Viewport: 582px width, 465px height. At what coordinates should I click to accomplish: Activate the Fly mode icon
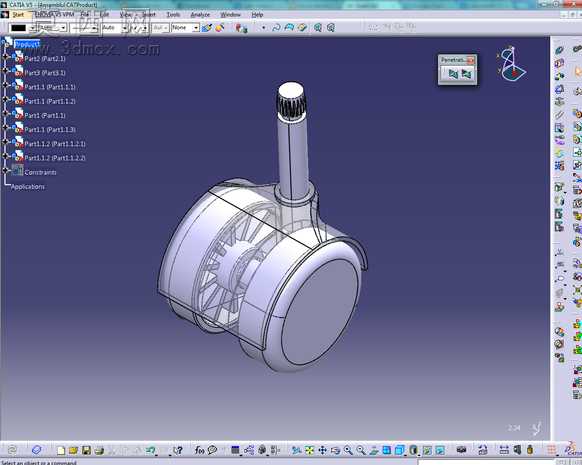(x=296, y=451)
